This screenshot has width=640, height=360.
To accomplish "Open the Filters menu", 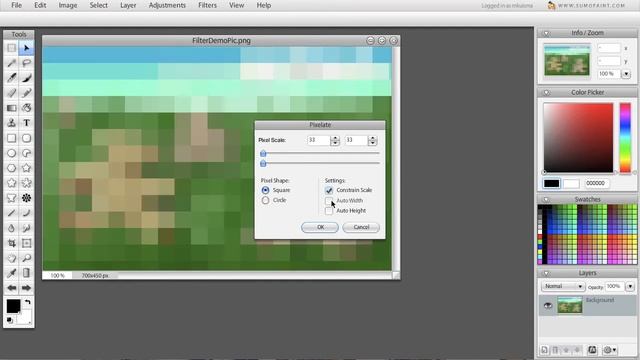I will (207, 5).
